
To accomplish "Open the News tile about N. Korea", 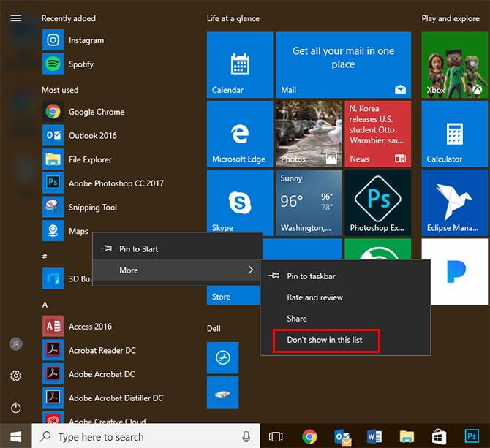I will coord(378,134).
